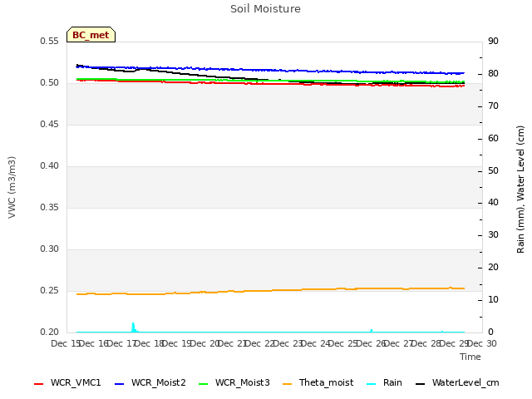The height and width of the screenshot is (399, 532).
Task: Click the 70 right axis tick label
Action: [493, 106]
